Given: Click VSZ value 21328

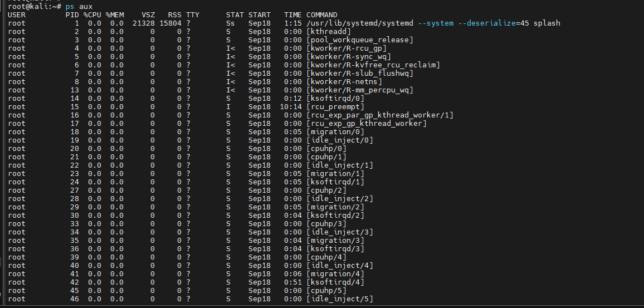Looking at the screenshot, I should pos(143,23).
